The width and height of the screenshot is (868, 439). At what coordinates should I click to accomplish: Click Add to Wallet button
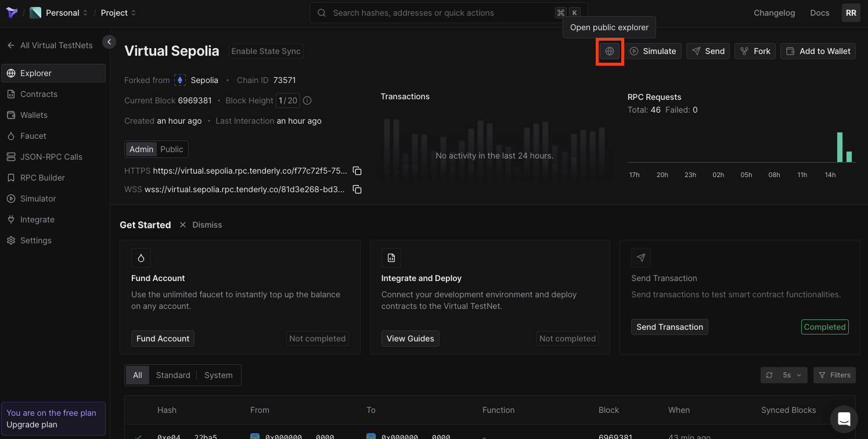click(x=818, y=51)
